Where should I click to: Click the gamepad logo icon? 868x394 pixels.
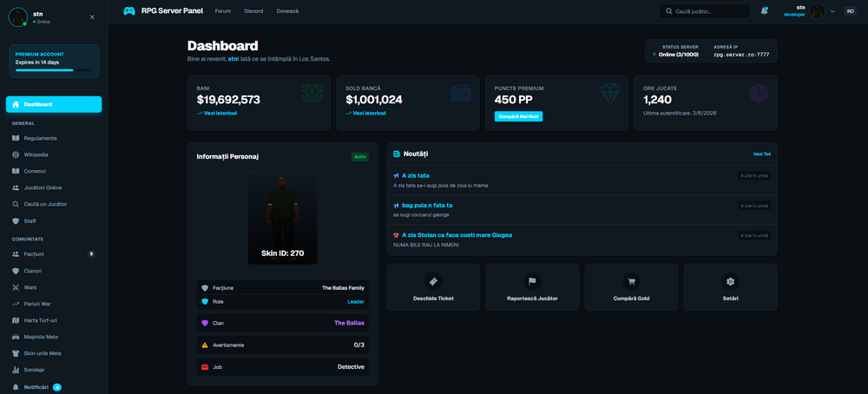pos(129,11)
